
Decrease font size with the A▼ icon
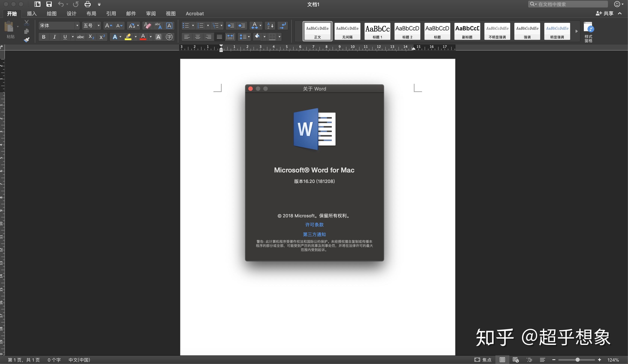click(119, 25)
